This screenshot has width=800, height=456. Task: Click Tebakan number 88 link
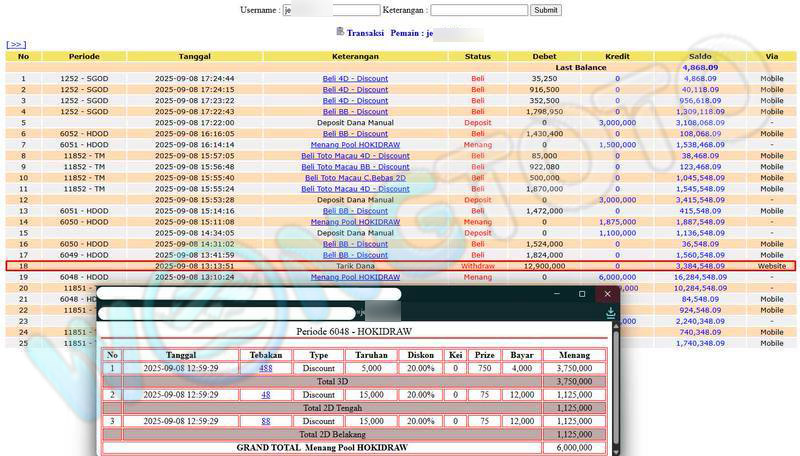[266, 421]
